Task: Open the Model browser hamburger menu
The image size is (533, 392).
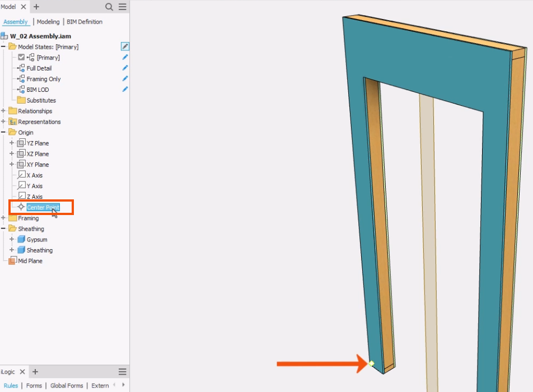Action: [122, 7]
